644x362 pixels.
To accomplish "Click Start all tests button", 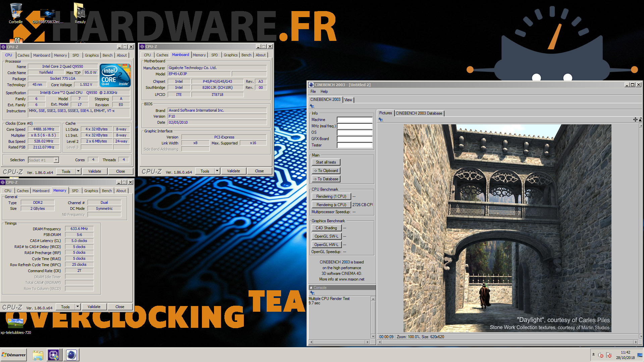I will [326, 162].
